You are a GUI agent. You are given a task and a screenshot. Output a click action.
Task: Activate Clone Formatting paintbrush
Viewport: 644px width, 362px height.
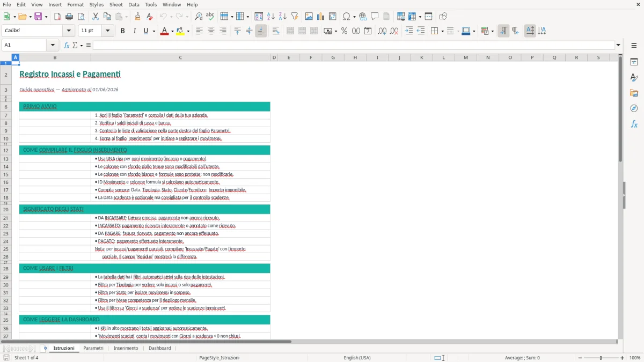click(137, 17)
